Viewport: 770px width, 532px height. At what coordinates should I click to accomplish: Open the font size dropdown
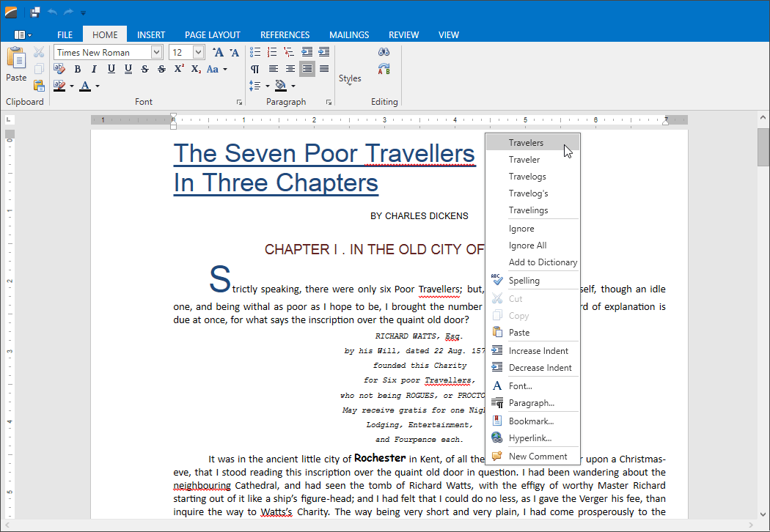[199, 52]
